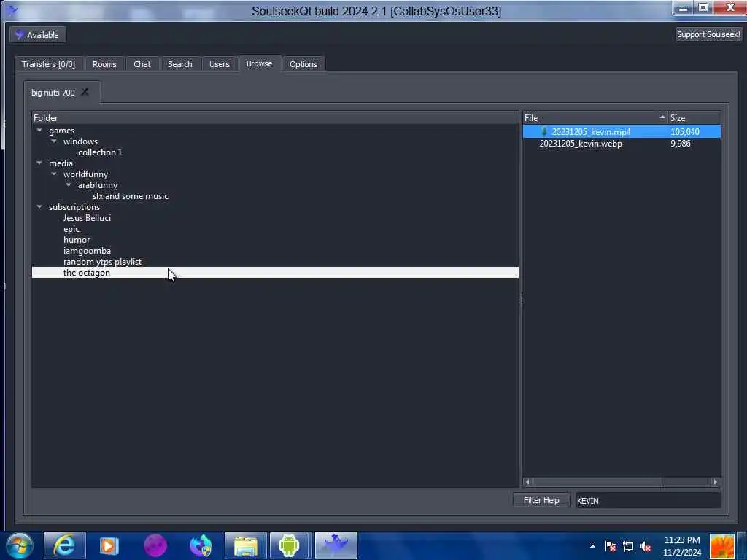Image resolution: width=747 pixels, height=560 pixels.
Task: Select the Jesus Belluci folder
Action: [x=88, y=218]
